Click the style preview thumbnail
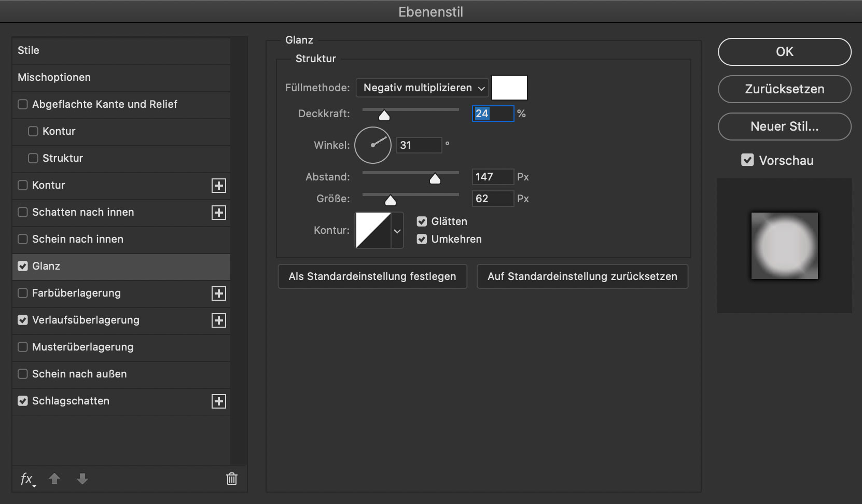Screen dimensions: 862x504 click(784, 246)
